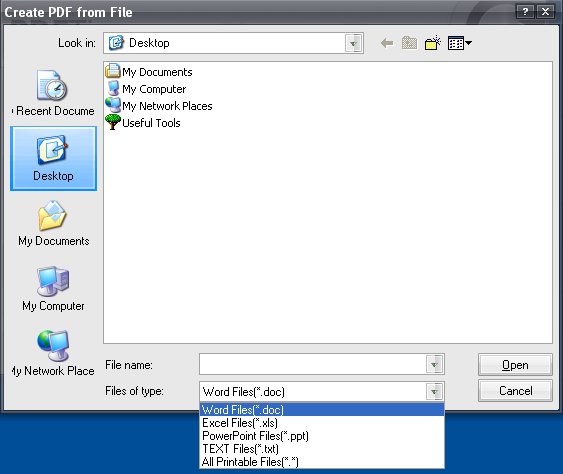Expand the Look in dropdown arrow
563x474 pixels.
(x=353, y=43)
